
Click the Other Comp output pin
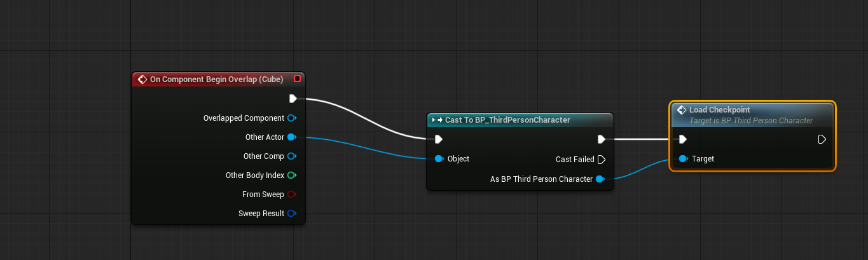tap(292, 156)
